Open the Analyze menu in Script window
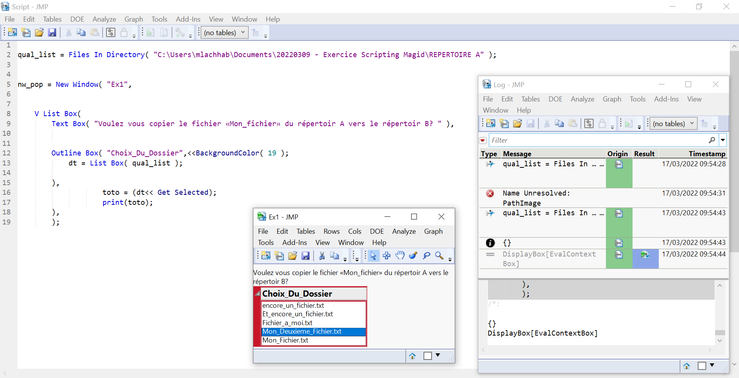The width and height of the screenshot is (739, 378). click(104, 19)
